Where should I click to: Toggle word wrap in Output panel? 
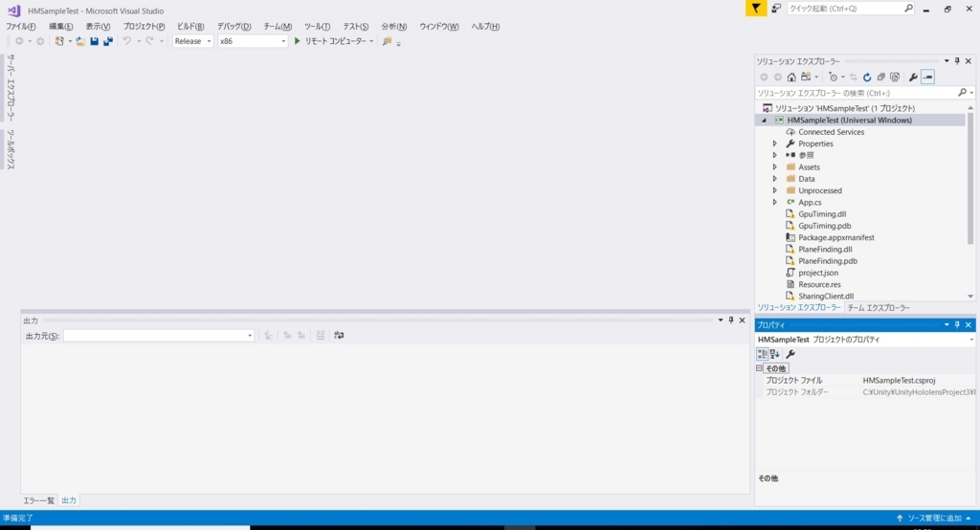[339, 336]
